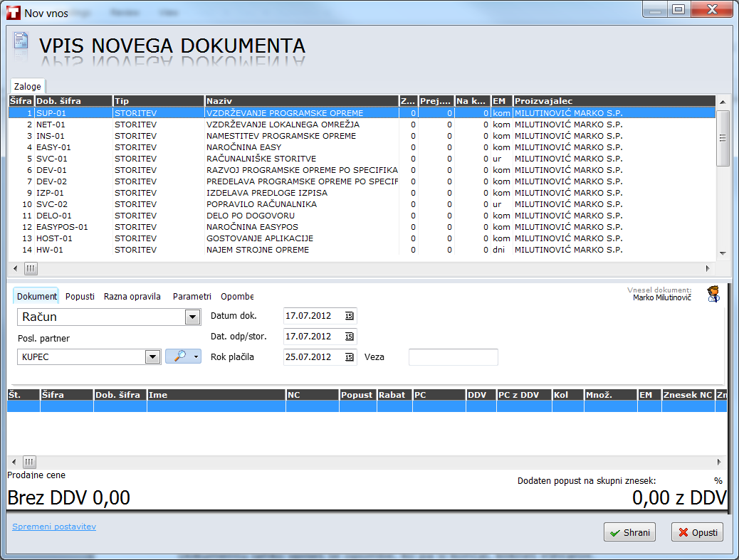This screenshot has width=739, height=560.
Task: Expand the Račun document type dropdown
Action: [192, 317]
